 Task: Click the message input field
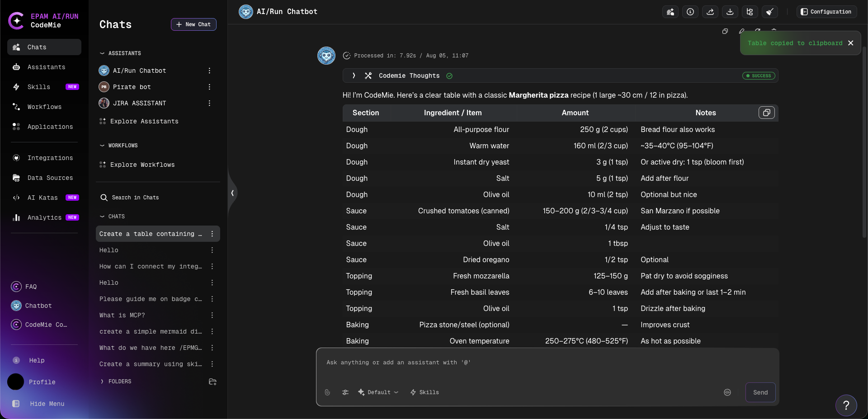[x=547, y=363]
